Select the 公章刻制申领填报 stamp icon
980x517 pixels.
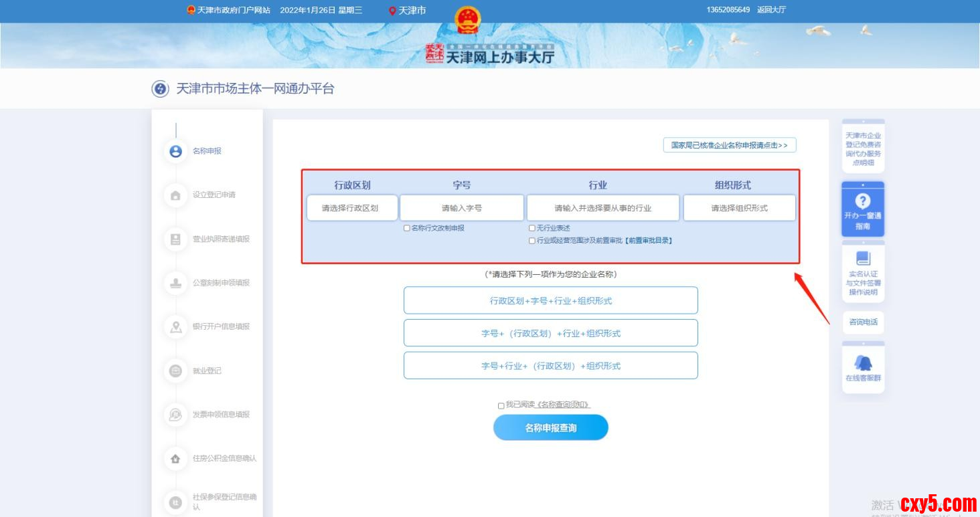(175, 283)
